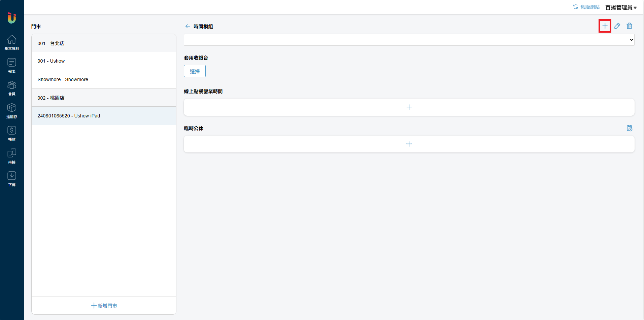Click the clipboard icon next to 臨時公休
The height and width of the screenshot is (320, 644).
(629, 128)
